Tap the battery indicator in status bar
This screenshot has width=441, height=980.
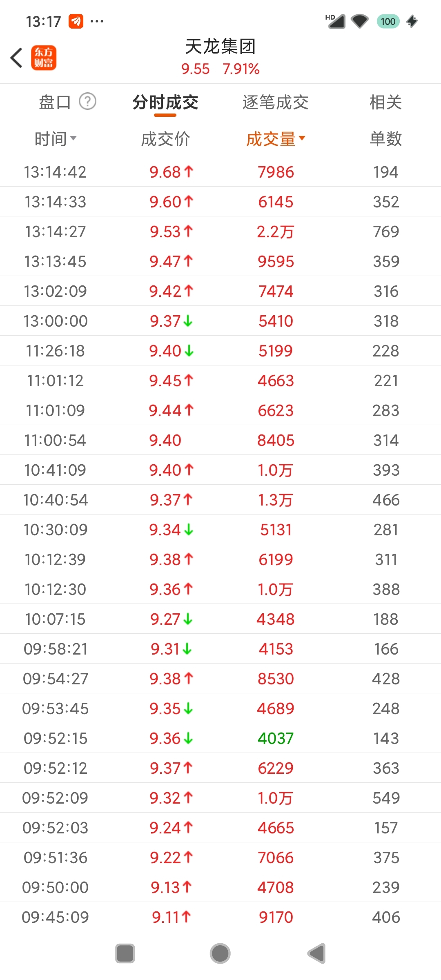[x=388, y=21]
